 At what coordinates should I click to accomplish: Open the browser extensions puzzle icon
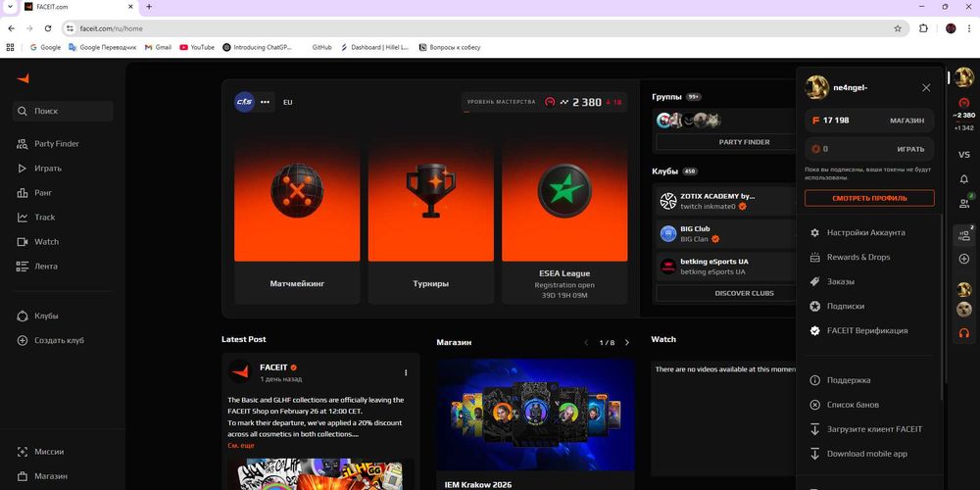(x=924, y=28)
